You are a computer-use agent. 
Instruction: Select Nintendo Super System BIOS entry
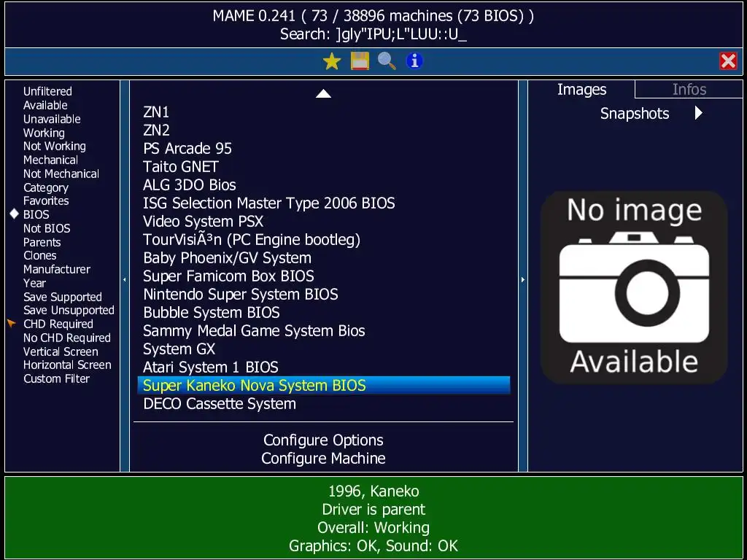coord(323,295)
